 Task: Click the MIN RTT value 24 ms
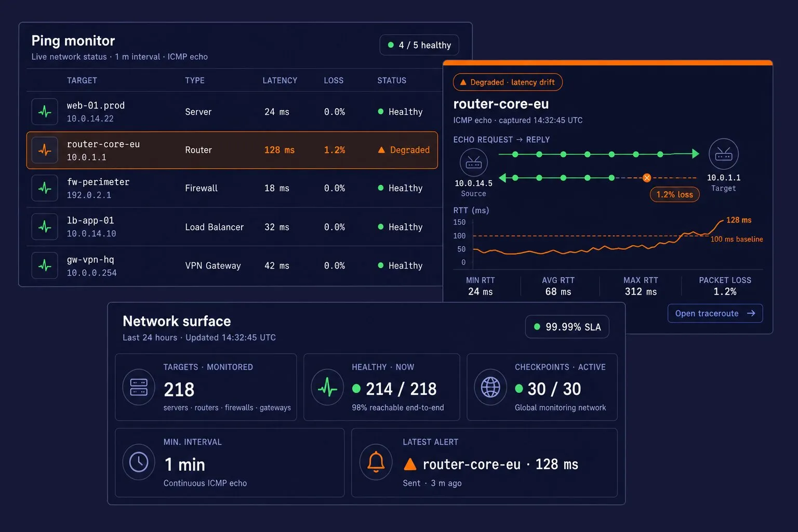coord(481,291)
